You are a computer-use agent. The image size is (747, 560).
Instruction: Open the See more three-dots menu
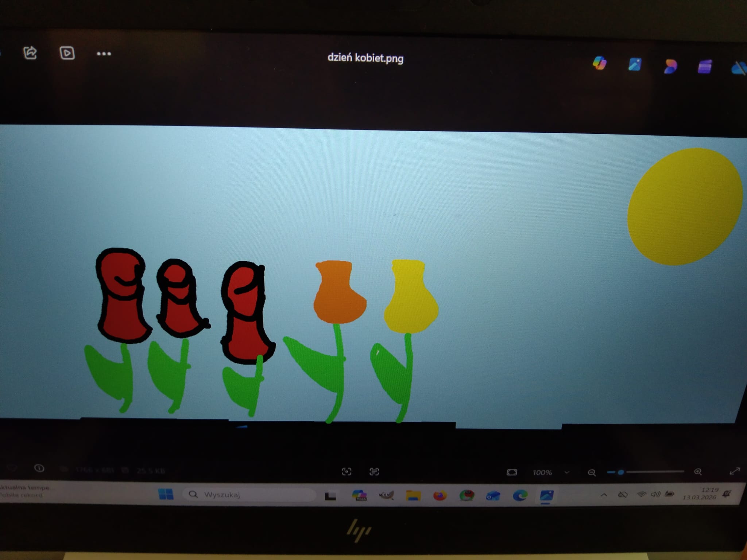104,54
